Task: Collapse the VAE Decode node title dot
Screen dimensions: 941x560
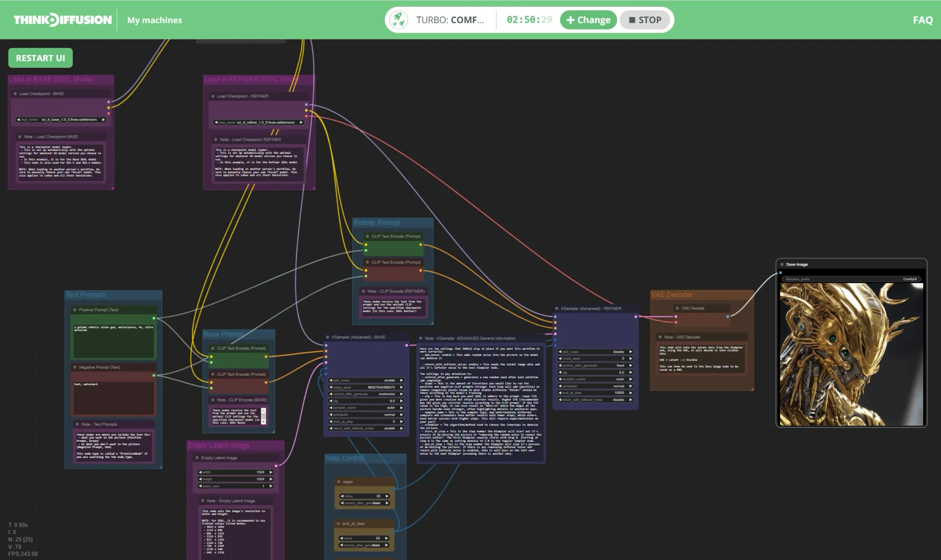Action: tap(677, 308)
